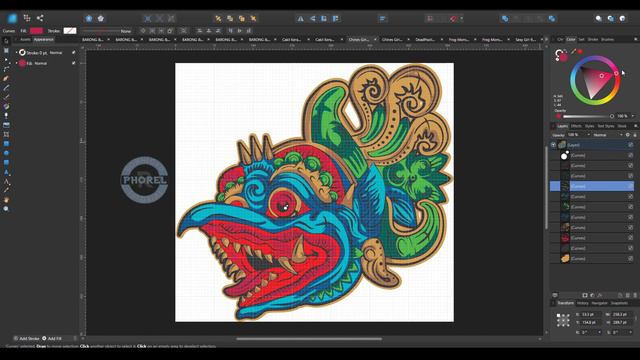Click the Add Fill button

click(52, 338)
